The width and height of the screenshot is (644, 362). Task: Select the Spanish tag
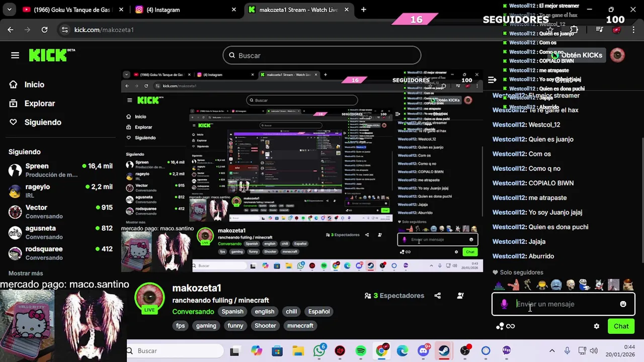click(x=232, y=312)
